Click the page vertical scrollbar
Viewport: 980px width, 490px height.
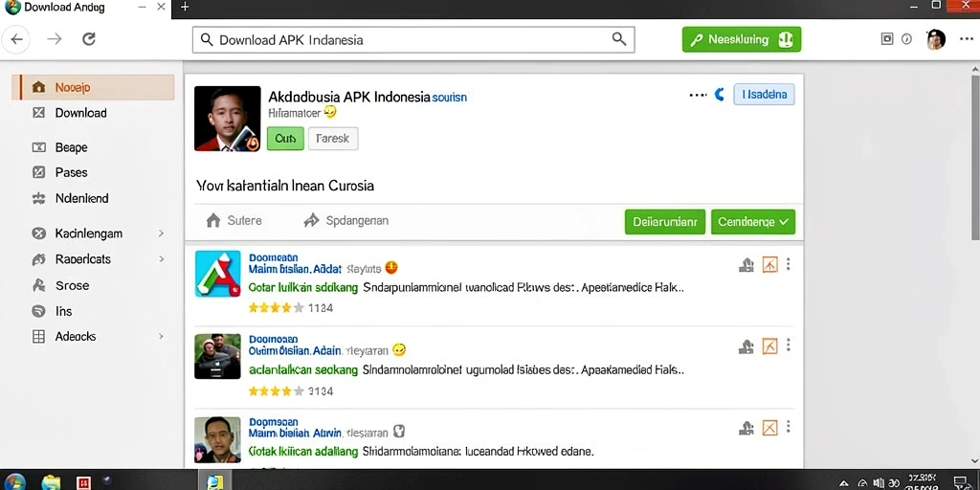point(975,158)
